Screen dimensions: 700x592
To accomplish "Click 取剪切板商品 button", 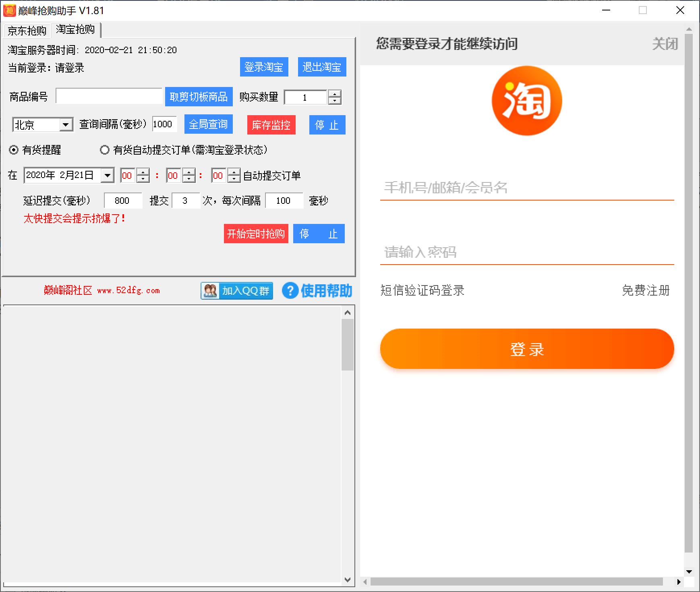I will click(x=199, y=97).
